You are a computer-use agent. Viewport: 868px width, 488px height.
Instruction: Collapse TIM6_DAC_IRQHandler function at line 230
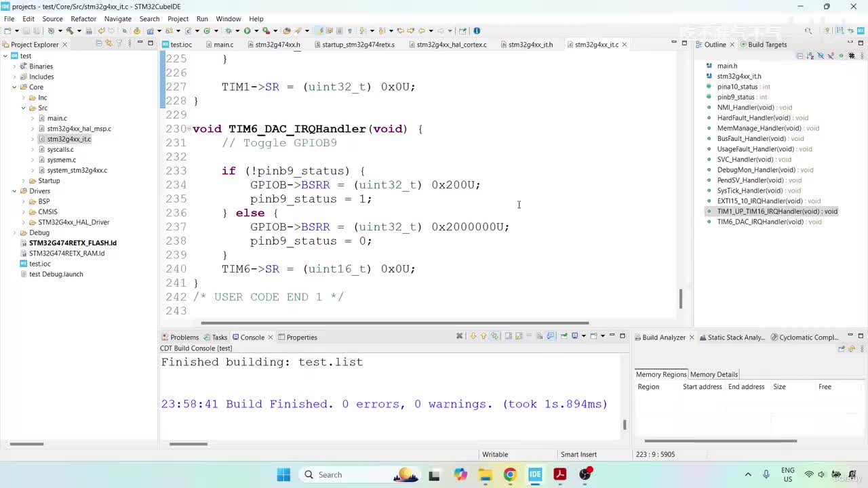pyautogui.click(x=189, y=129)
